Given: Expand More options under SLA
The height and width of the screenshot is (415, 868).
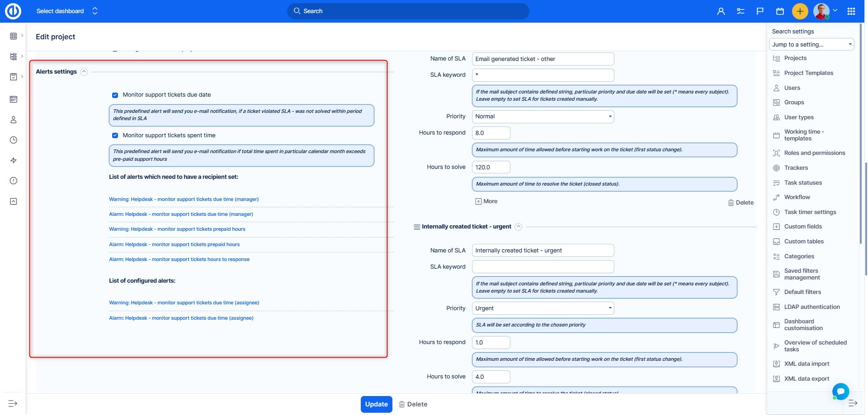Looking at the screenshot, I should tap(486, 201).
